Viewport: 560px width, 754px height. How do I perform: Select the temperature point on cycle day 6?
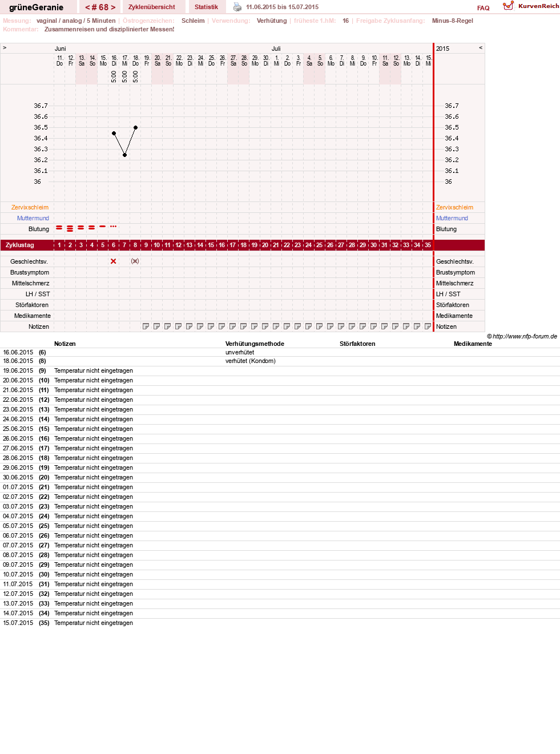coord(114,133)
